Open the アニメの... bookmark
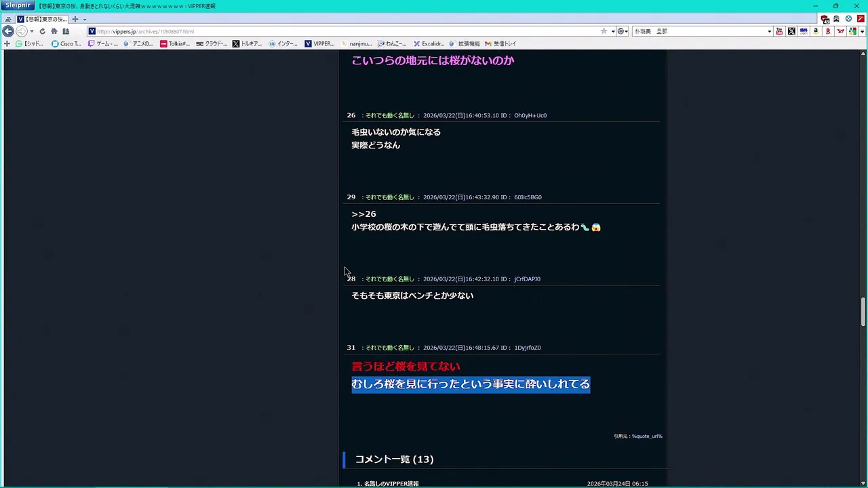The width and height of the screenshot is (868, 488). (x=138, y=43)
